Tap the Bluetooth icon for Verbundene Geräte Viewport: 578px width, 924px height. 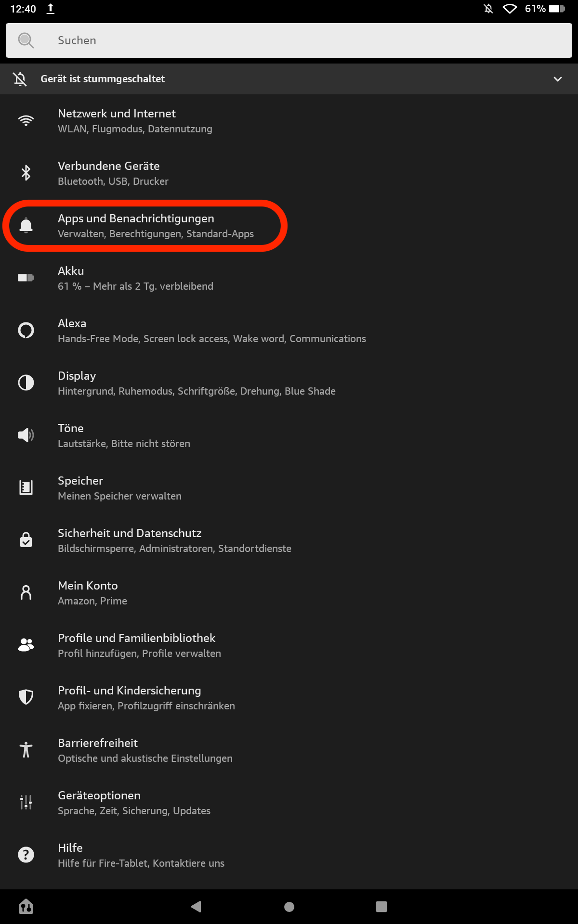point(26,173)
